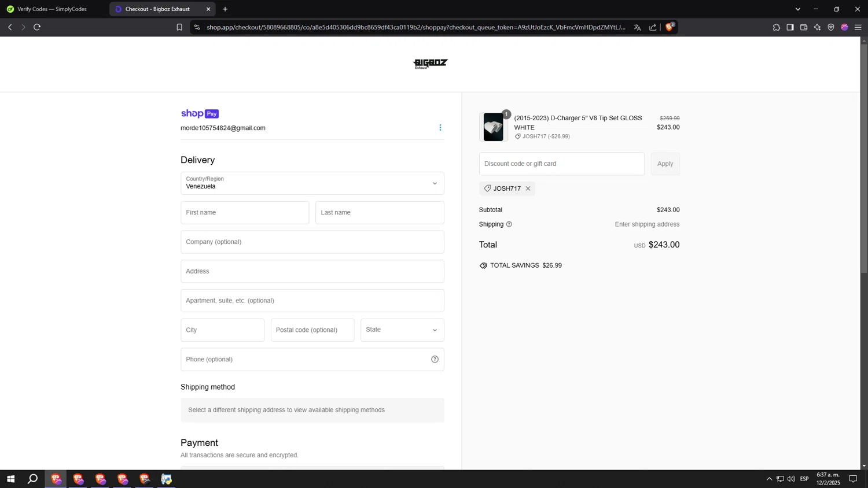
Task: Close the Checkout Bigboz Exhaust tab
Action: tap(208, 9)
